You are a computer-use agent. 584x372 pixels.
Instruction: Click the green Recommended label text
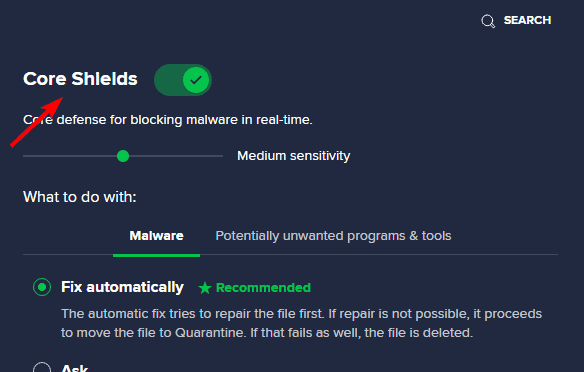[x=263, y=288]
